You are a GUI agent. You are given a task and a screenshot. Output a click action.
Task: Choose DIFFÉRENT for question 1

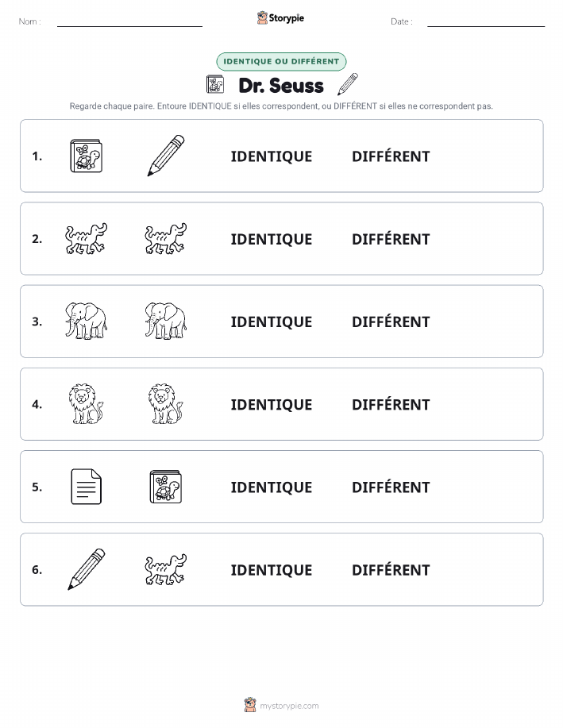(x=391, y=156)
